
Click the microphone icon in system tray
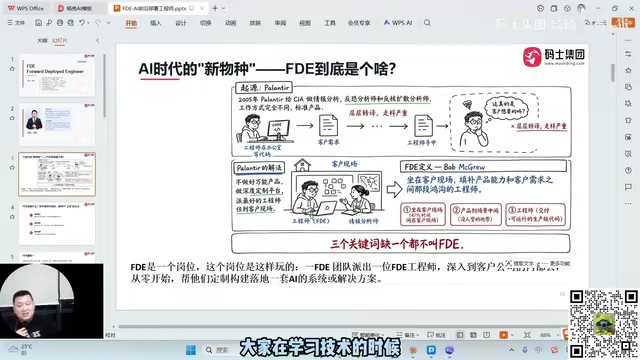pyautogui.click(x=525, y=350)
